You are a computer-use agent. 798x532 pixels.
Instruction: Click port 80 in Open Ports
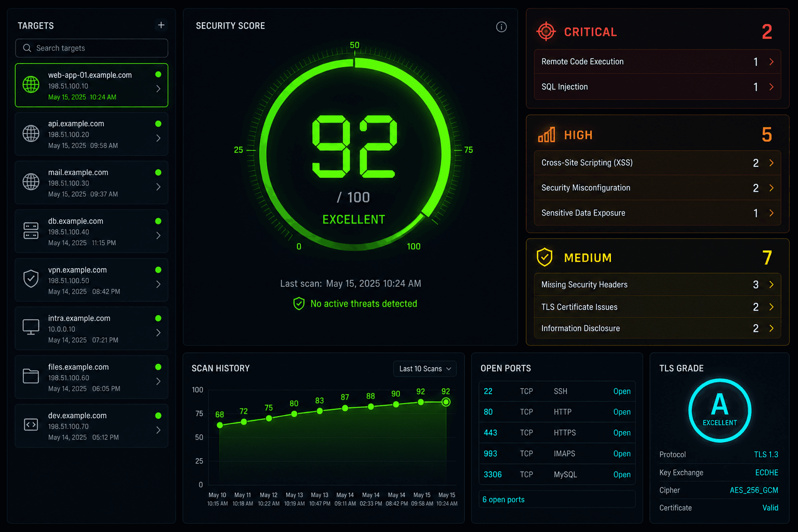pyautogui.click(x=488, y=412)
